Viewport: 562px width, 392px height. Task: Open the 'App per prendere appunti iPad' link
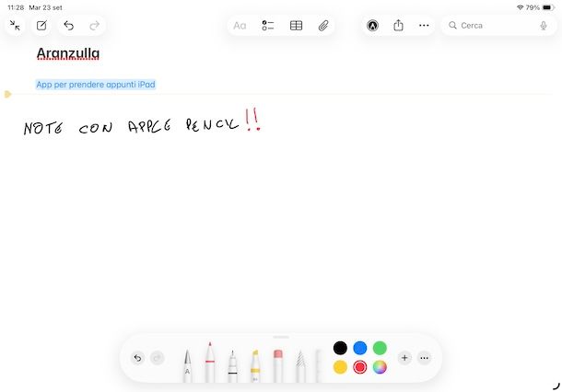(x=96, y=85)
